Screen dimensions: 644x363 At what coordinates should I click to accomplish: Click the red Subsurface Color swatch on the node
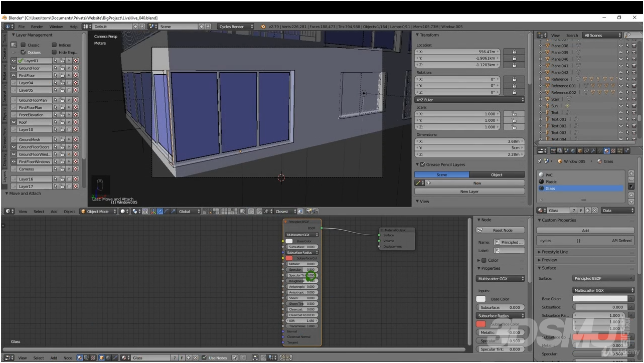coord(289,258)
